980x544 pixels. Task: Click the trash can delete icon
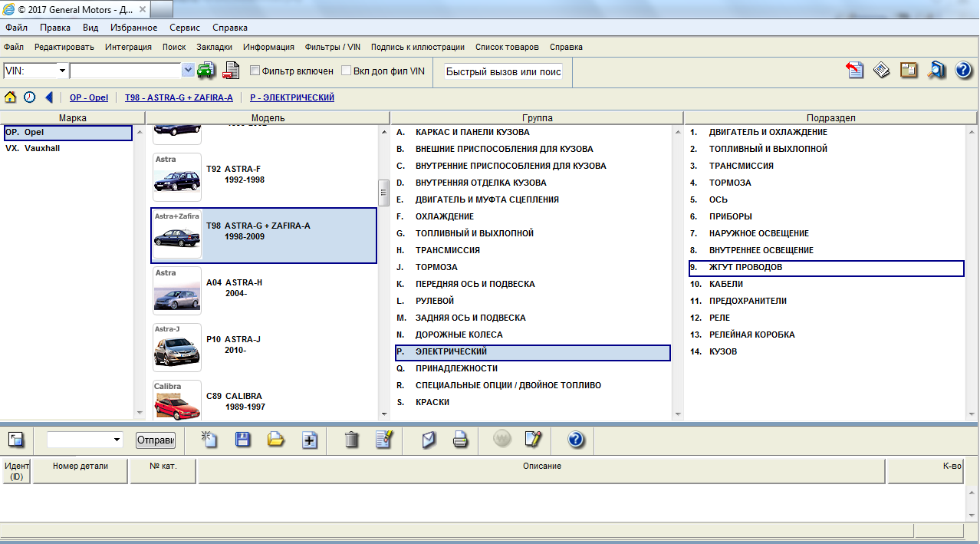tap(351, 440)
